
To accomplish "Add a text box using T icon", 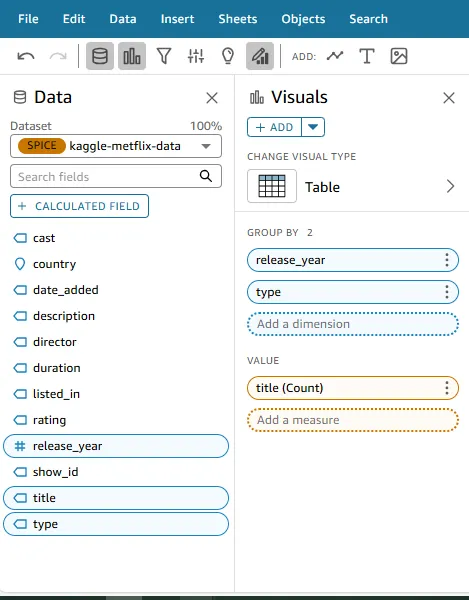I will [366, 56].
